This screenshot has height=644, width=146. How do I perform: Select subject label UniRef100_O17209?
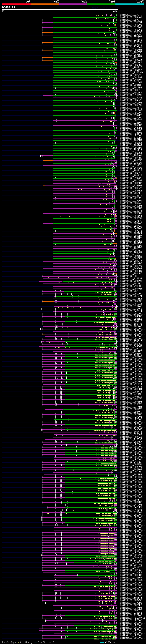131,201
